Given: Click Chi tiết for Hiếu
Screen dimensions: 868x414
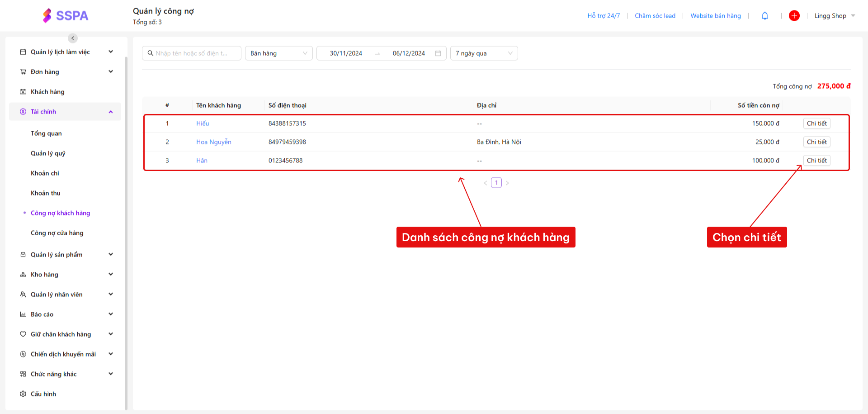Looking at the screenshot, I should [816, 124].
